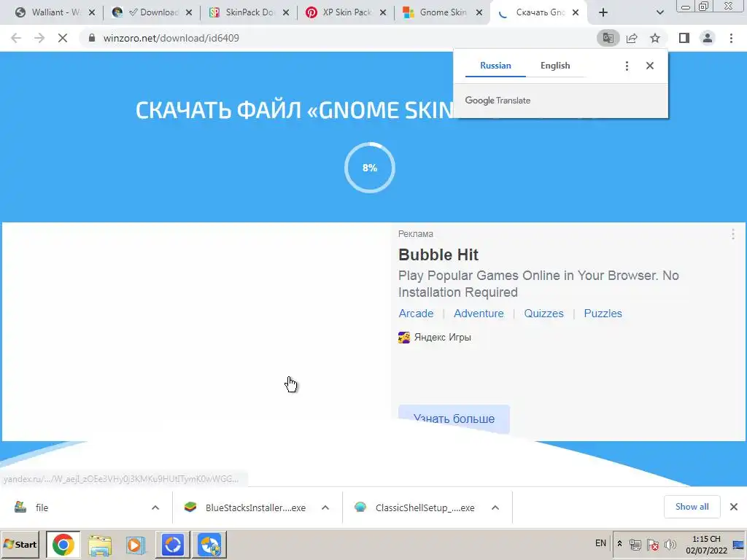Switch to Download tab

click(152, 12)
